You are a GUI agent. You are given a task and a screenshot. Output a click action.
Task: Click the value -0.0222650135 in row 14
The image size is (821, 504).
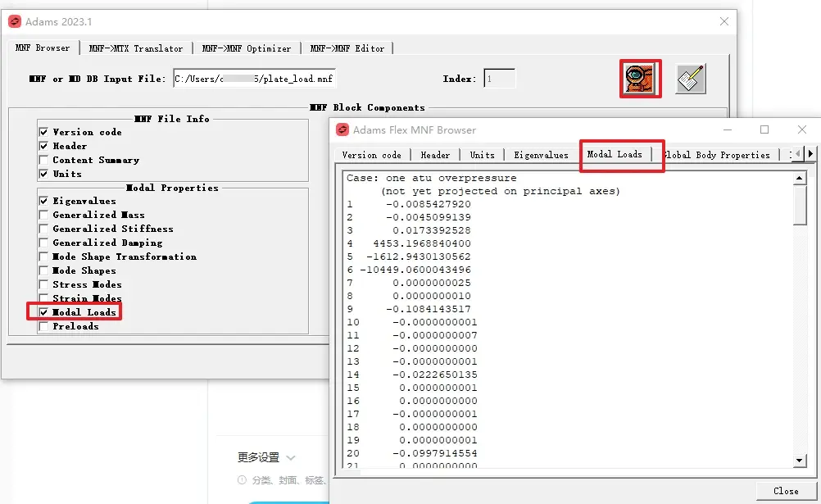[434, 375]
